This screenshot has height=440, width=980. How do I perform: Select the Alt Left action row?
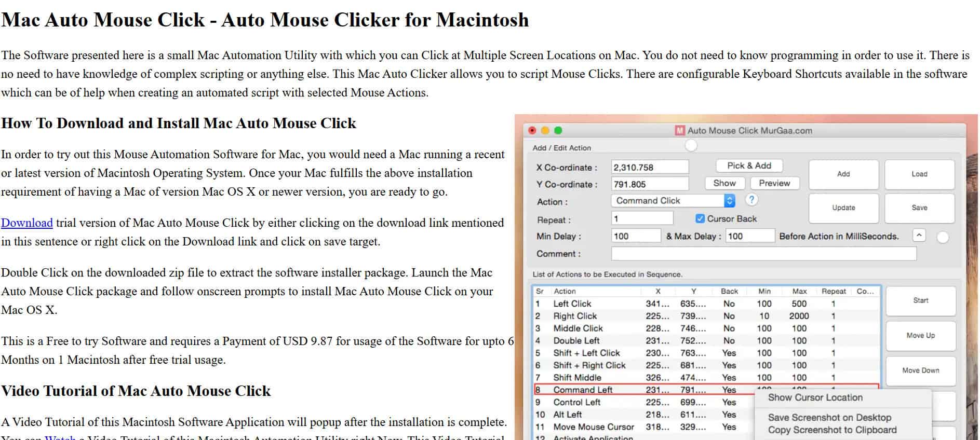coord(644,415)
